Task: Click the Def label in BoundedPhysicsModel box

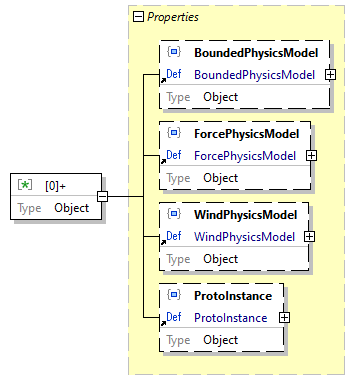Action: click(174, 74)
